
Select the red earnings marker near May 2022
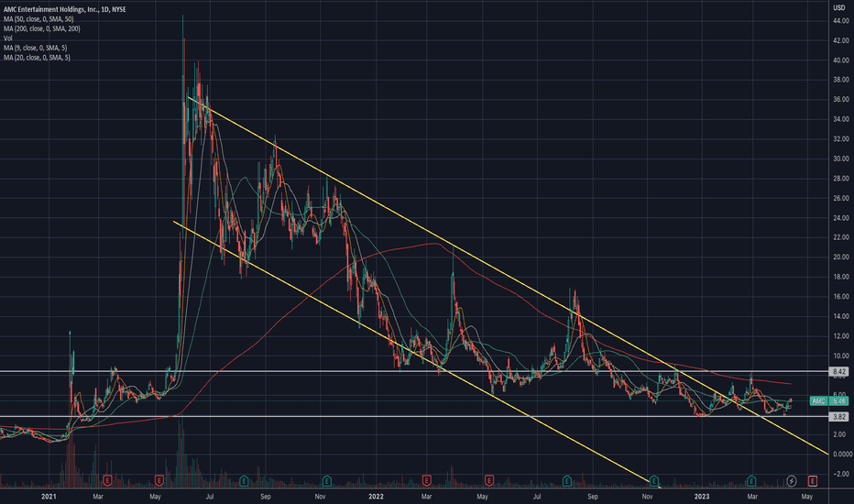click(489, 480)
